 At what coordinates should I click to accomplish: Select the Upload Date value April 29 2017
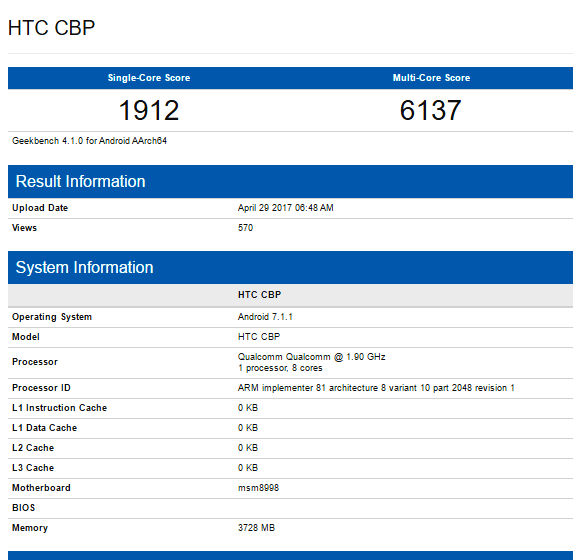click(x=285, y=208)
